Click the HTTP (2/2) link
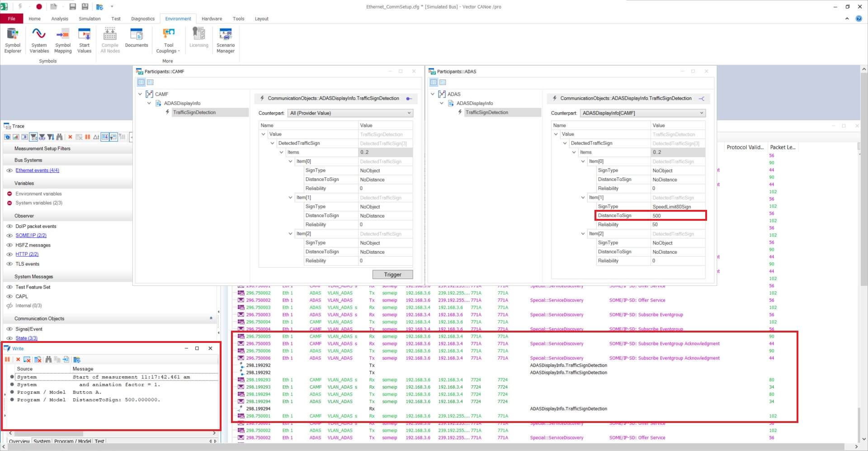This screenshot has width=868, height=451. point(27,254)
